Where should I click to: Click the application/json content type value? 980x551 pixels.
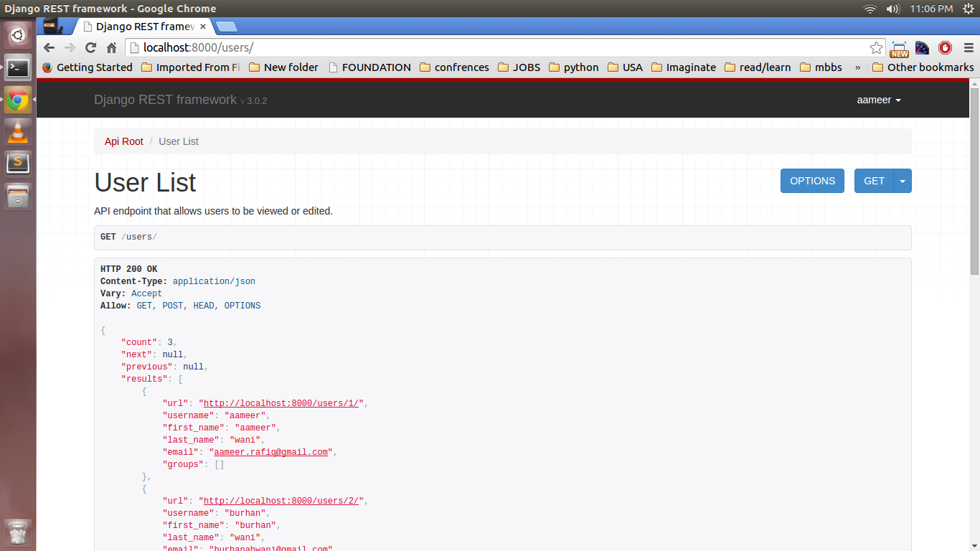[214, 281]
